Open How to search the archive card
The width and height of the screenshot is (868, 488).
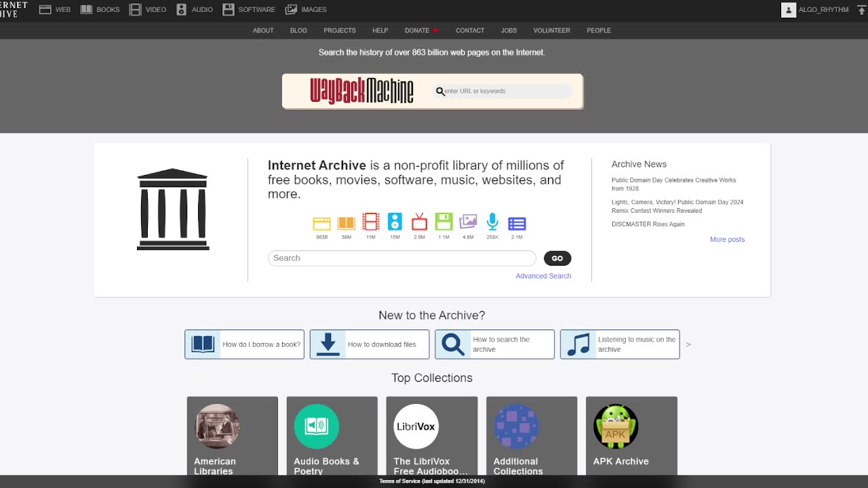pyautogui.click(x=494, y=344)
